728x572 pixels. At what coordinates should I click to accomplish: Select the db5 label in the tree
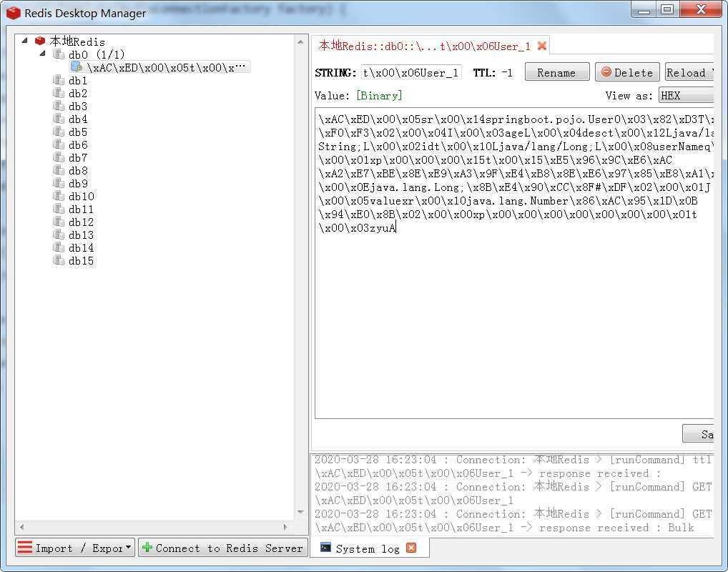[x=78, y=132]
